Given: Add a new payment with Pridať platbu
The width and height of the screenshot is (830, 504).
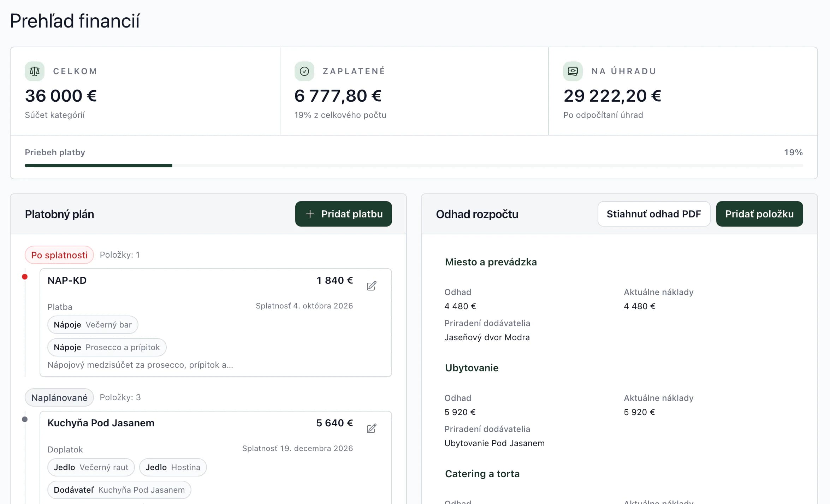Looking at the screenshot, I should click(343, 214).
